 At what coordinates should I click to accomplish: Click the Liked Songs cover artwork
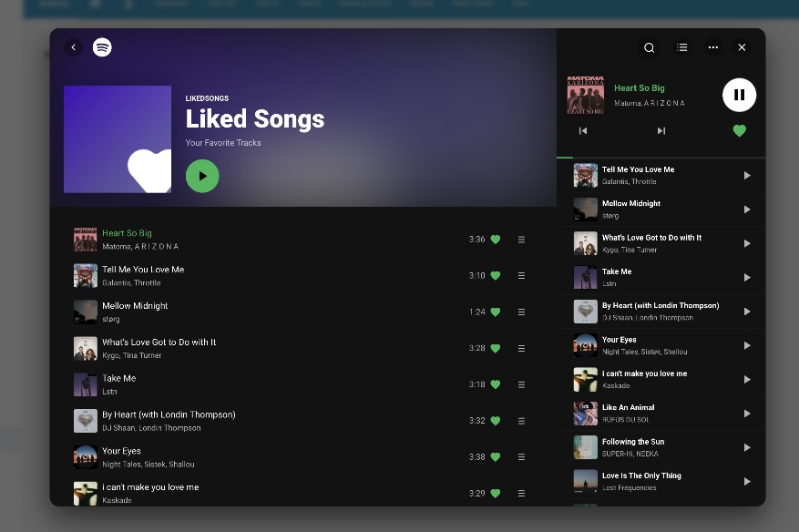[x=118, y=139]
